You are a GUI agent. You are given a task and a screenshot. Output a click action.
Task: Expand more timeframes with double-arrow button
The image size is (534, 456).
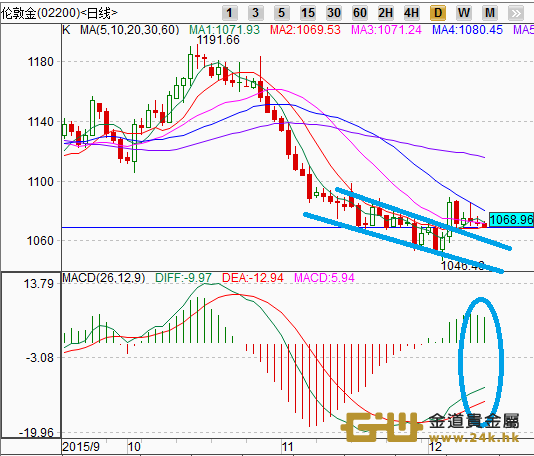(x=516, y=13)
